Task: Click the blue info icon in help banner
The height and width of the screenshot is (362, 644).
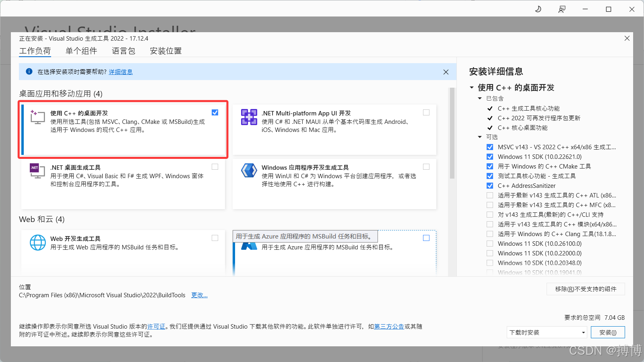Action: coord(29,72)
